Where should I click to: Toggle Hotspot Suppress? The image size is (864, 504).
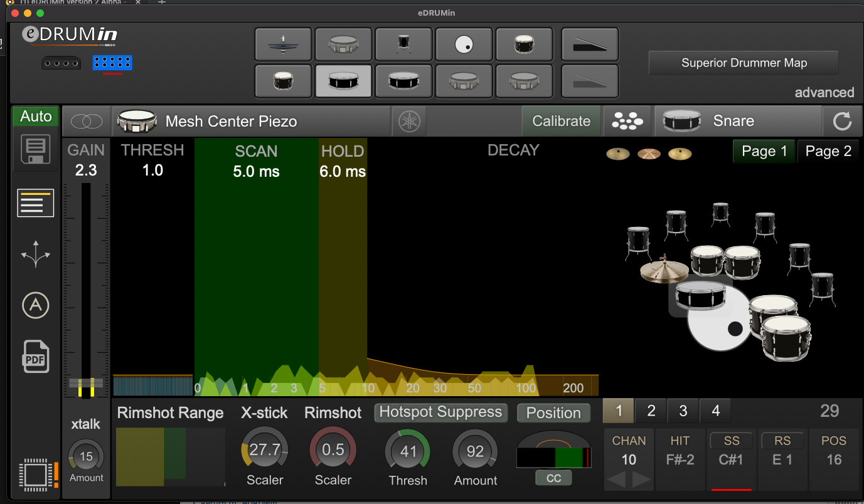pyautogui.click(x=441, y=412)
